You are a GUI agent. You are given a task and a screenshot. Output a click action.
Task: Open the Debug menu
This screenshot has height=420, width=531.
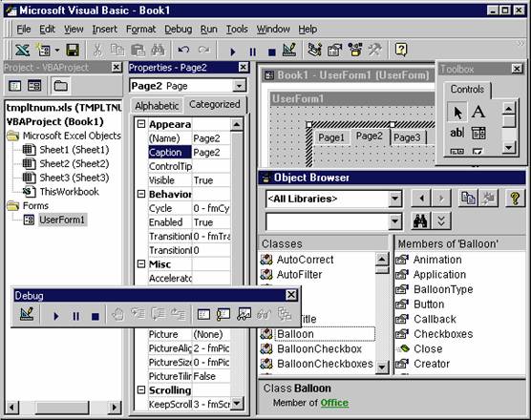click(x=179, y=30)
